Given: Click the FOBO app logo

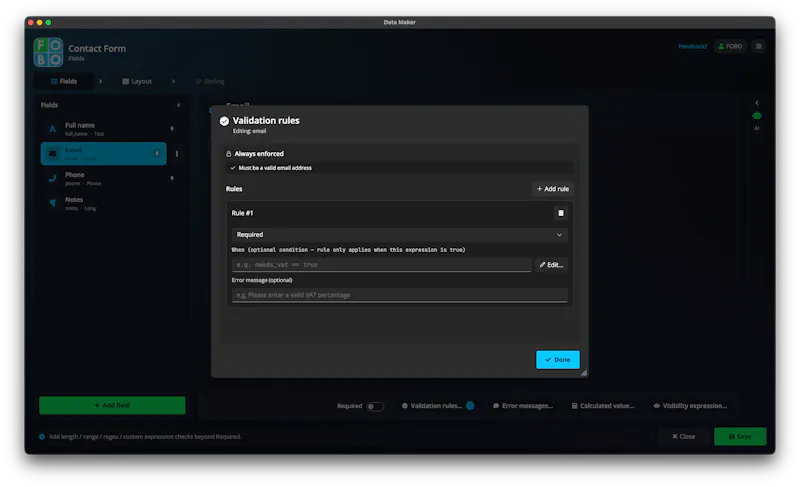Looking at the screenshot, I should [x=48, y=52].
